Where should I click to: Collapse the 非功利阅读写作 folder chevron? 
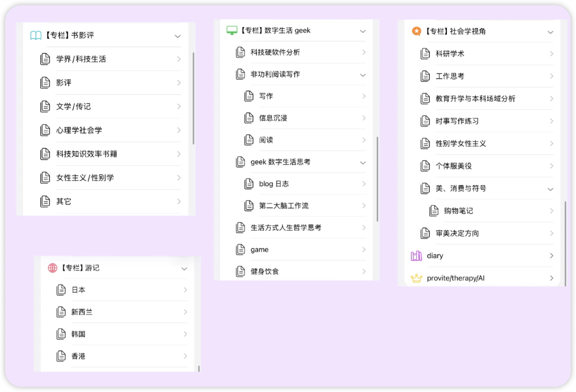(363, 75)
